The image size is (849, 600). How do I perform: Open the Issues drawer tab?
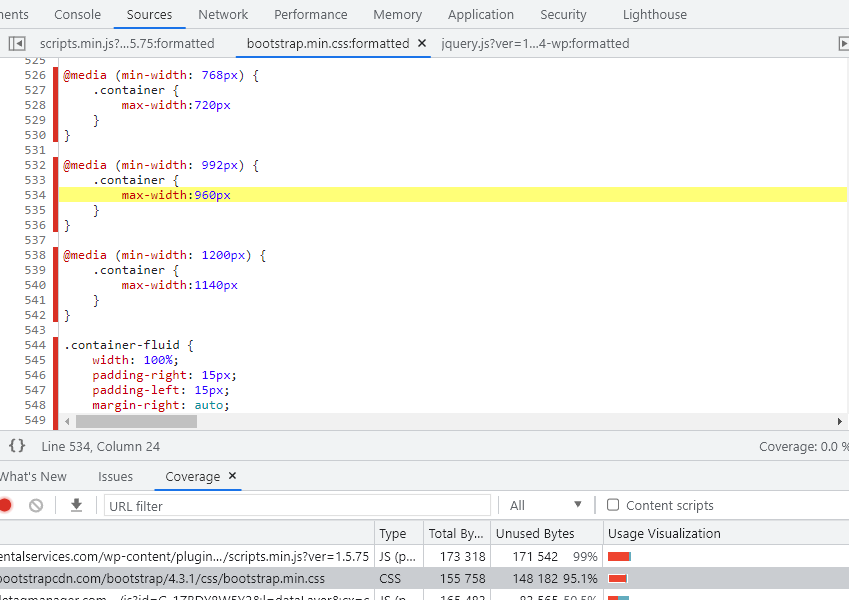(115, 476)
